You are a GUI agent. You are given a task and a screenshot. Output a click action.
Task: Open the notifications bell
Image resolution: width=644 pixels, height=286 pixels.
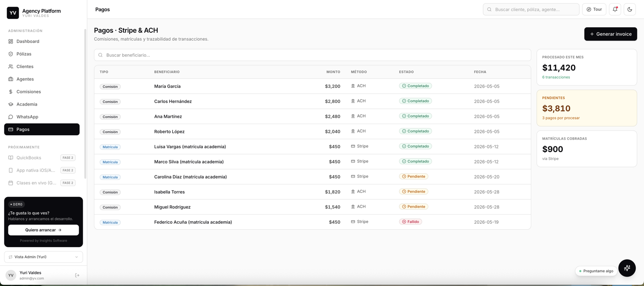point(615,9)
